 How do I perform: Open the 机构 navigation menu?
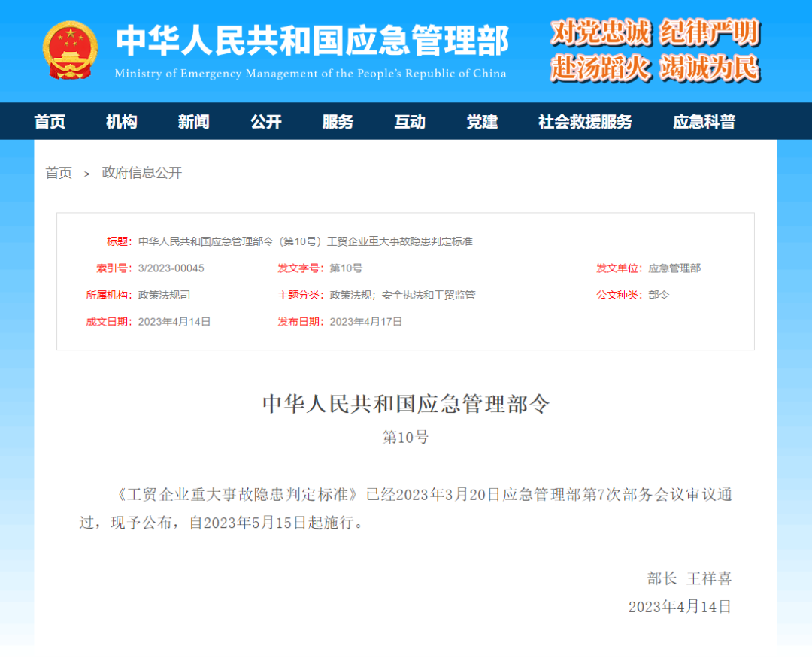tap(121, 121)
